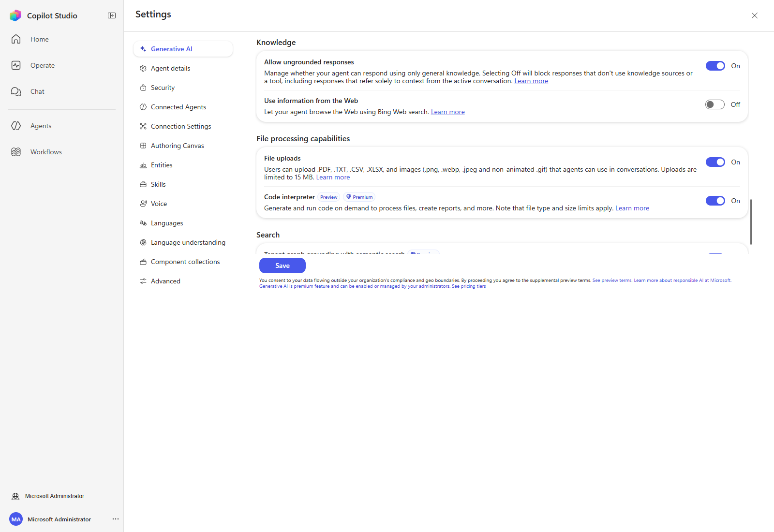Open the Chat bubble icon
Screen dimensions: 774x532
(x=16, y=91)
